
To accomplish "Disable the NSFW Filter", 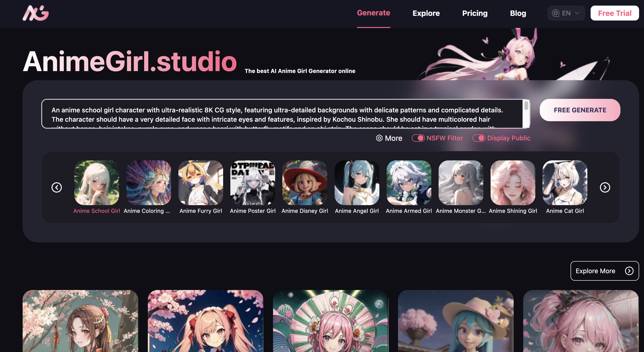I will coord(418,138).
